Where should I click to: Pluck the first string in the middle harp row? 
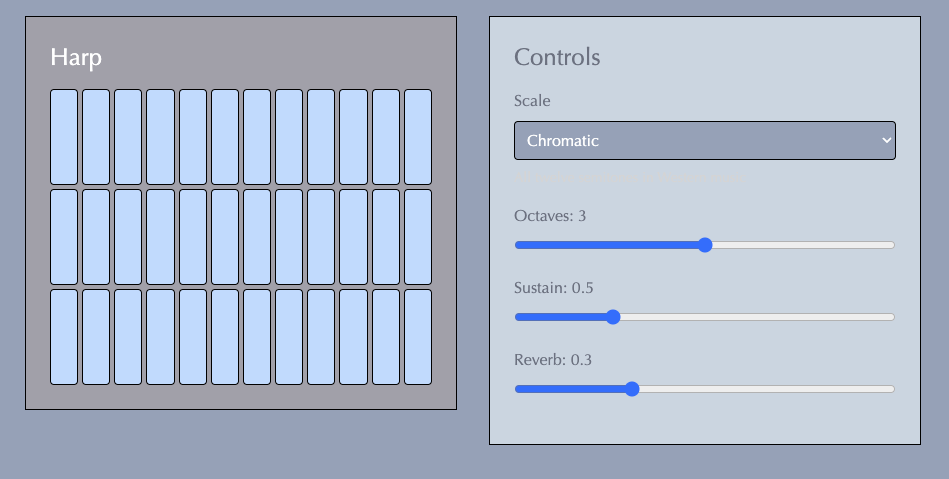(x=64, y=237)
